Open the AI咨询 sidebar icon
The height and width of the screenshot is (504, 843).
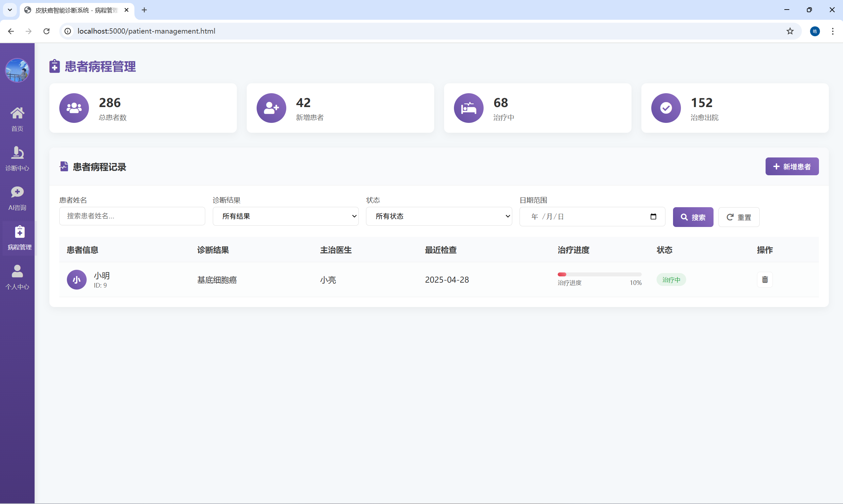click(x=17, y=197)
